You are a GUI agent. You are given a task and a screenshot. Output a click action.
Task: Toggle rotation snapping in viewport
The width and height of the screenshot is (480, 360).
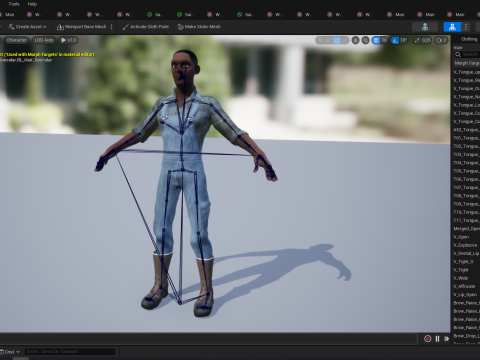pyautogui.click(x=395, y=40)
